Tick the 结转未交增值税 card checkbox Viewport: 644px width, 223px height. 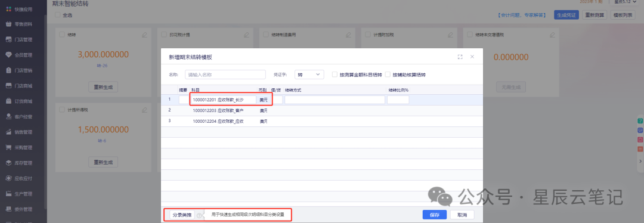[469, 35]
